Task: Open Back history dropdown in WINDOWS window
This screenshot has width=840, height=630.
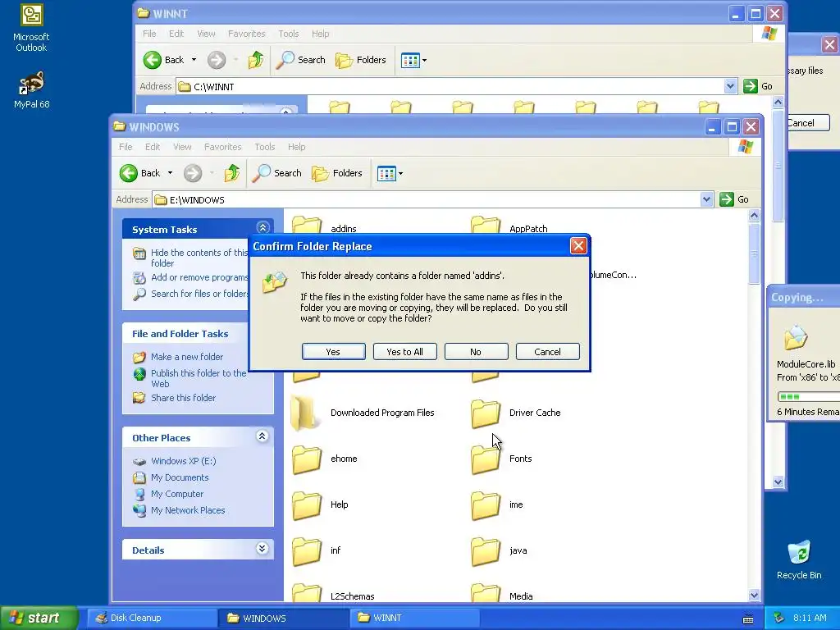Action: pyautogui.click(x=171, y=173)
